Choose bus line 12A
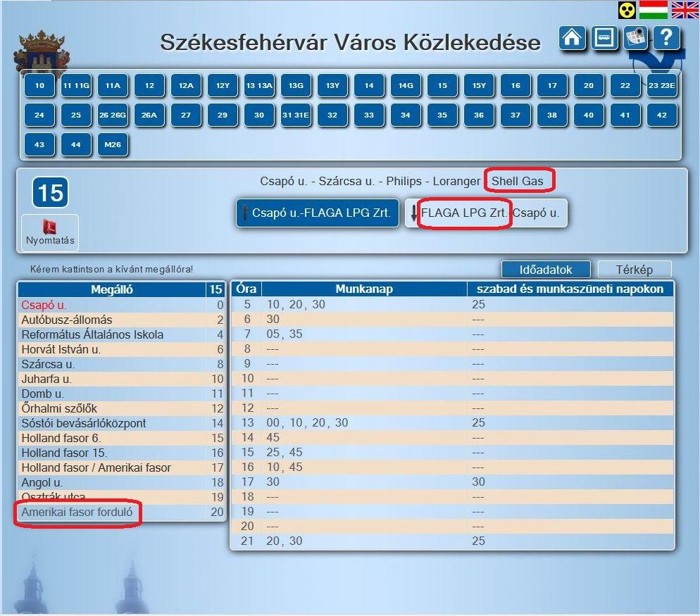The height and width of the screenshot is (616, 700). [x=186, y=85]
